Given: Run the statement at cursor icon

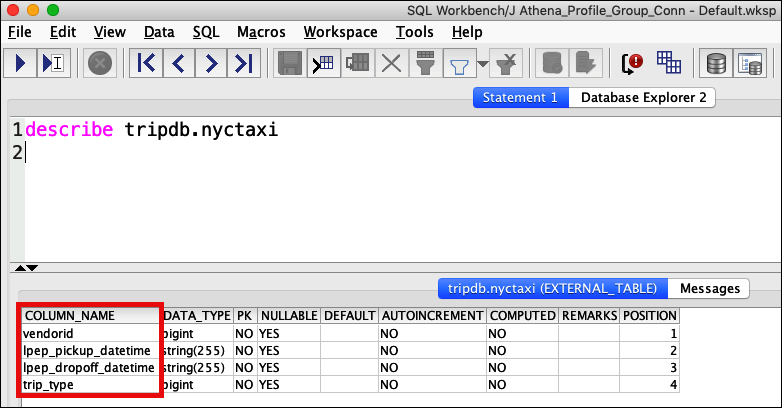Looking at the screenshot, I should [x=53, y=64].
